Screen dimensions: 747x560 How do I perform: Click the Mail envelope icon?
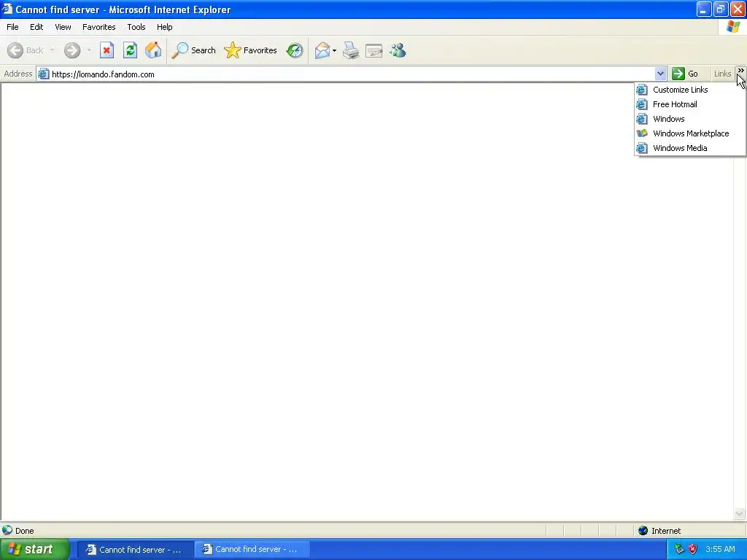coord(322,50)
